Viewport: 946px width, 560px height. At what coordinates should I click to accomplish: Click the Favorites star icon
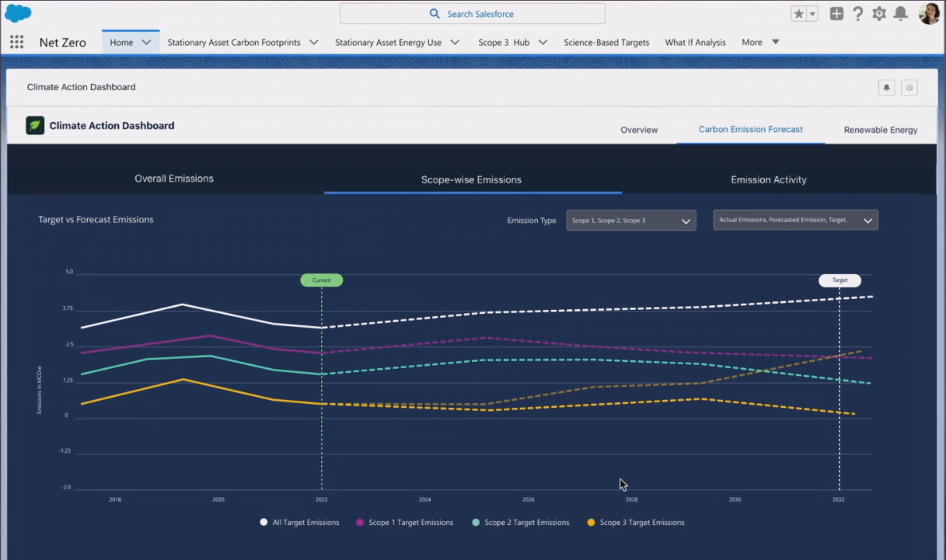click(799, 14)
